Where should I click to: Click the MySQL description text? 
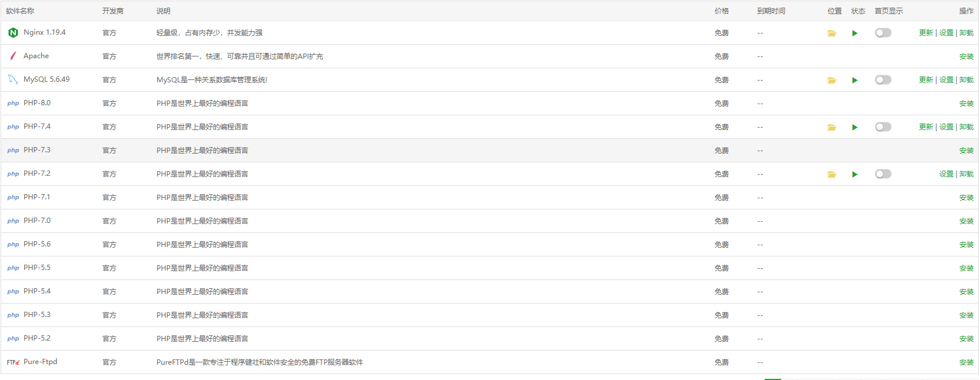click(212, 80)
